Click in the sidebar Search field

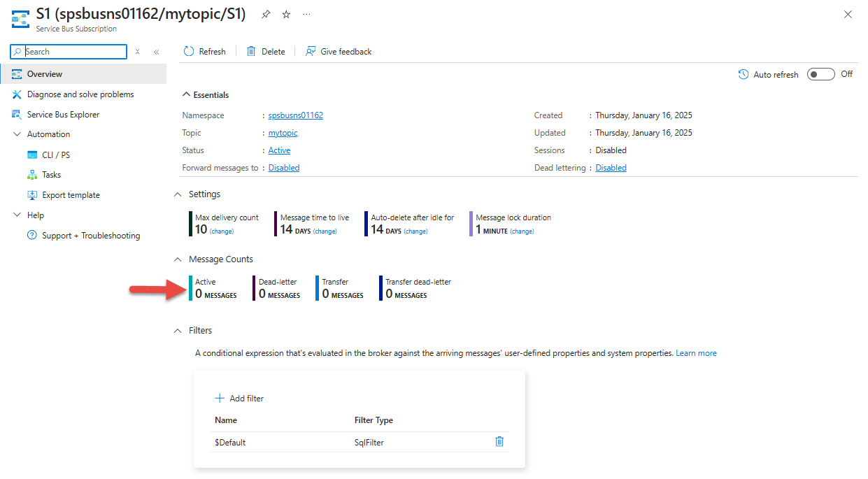[75, 52]
